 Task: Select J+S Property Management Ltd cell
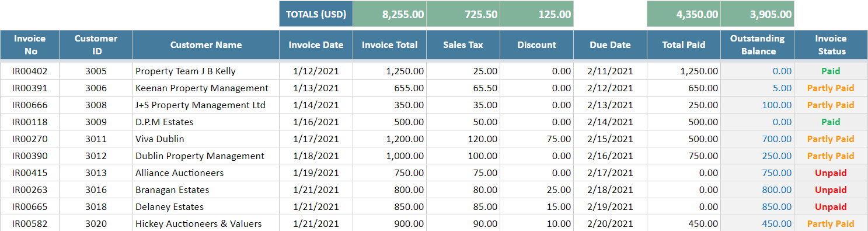(x=206, y=105)
